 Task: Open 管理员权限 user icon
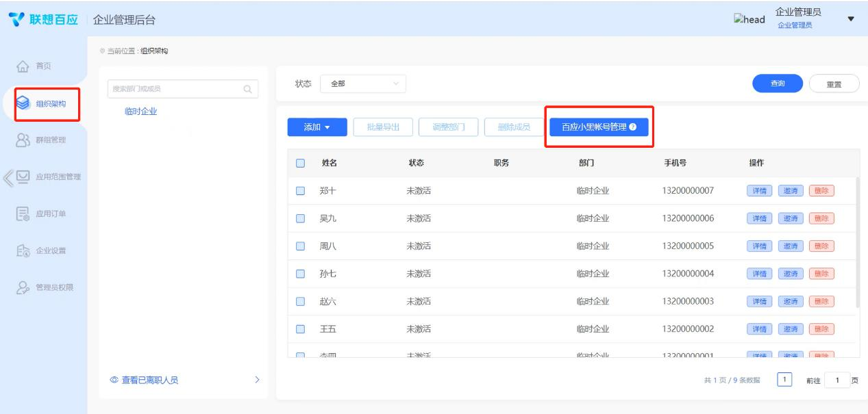[22, 287]
